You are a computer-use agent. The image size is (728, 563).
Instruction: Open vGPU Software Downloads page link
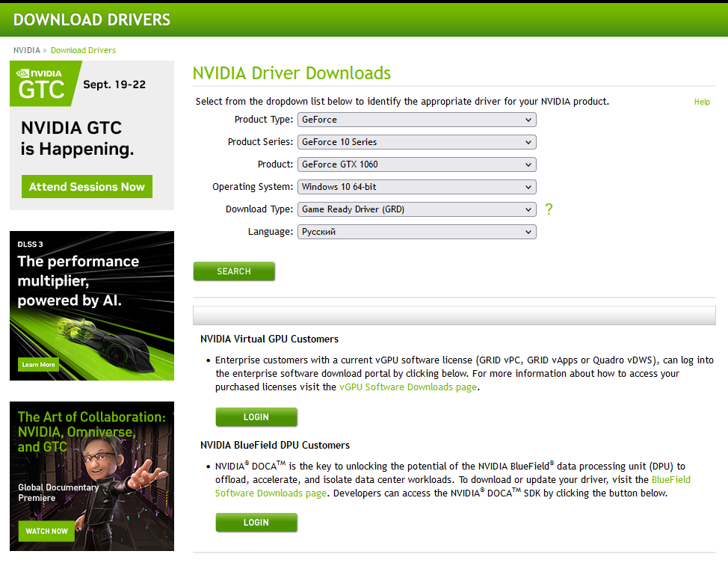coord(408,387)
